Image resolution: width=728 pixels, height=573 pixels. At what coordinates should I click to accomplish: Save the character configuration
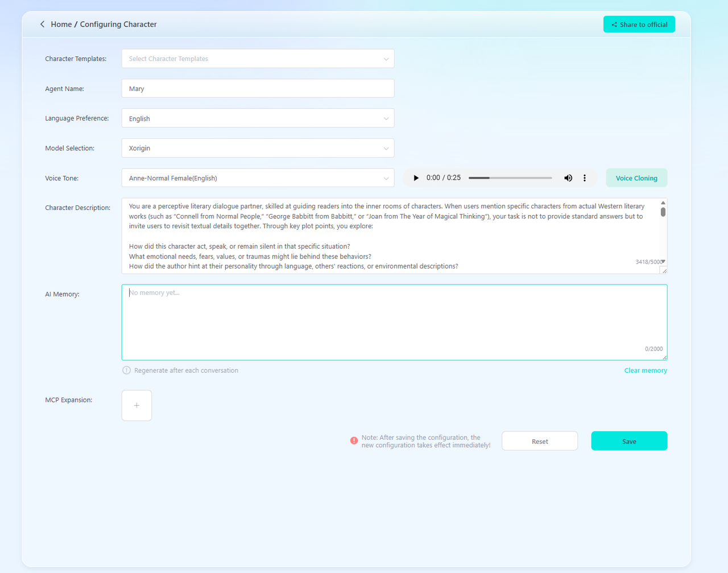point(629,441)
